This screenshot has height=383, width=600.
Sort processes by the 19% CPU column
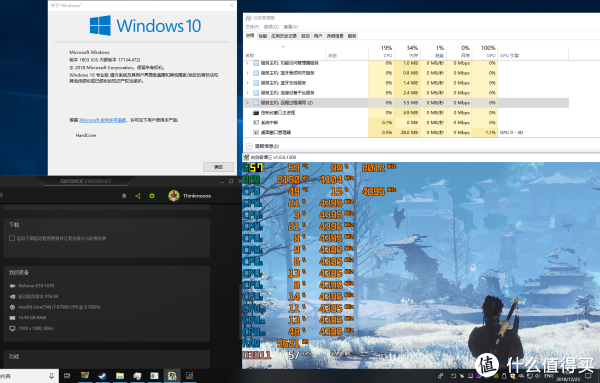[x=381, y=52]
